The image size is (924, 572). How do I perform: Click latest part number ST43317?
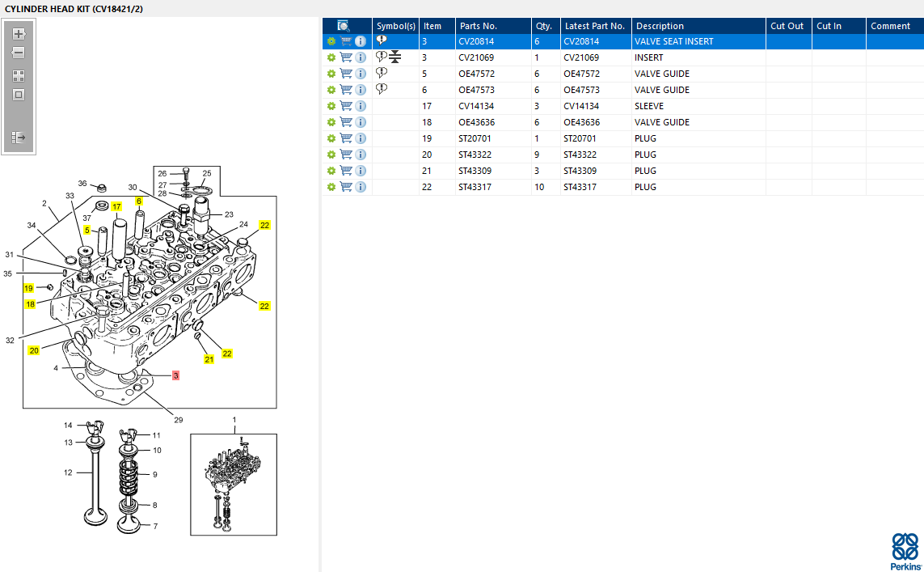point(580,187)
